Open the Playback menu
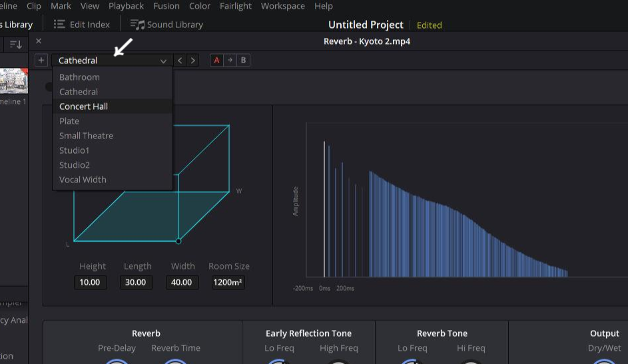 [x=126, y=6]
